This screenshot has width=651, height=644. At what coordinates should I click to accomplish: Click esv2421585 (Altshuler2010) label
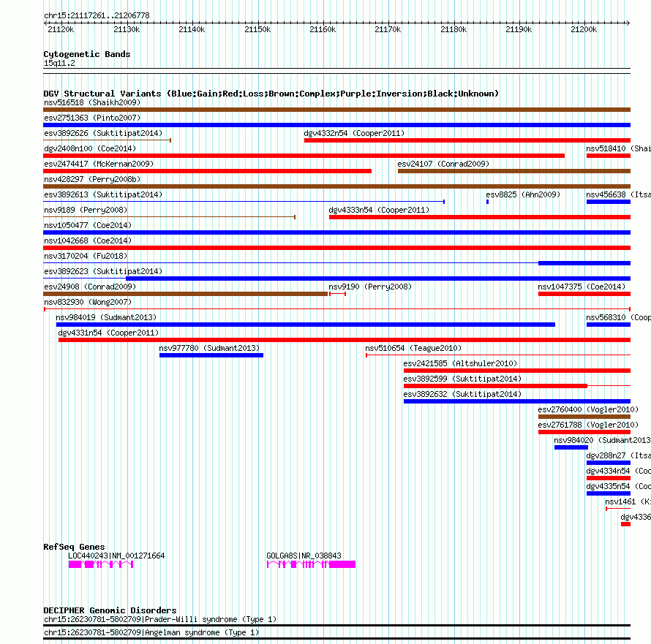point(460,363)
